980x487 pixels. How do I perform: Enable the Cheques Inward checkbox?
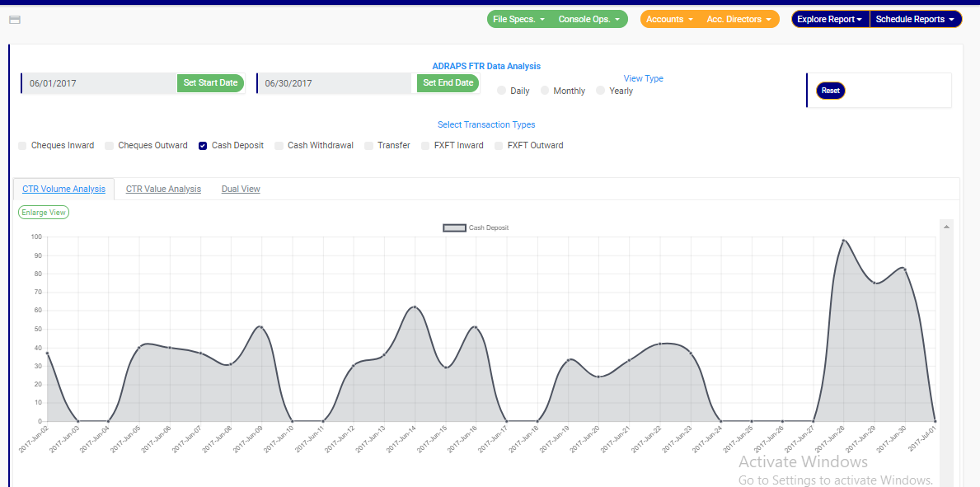point(22,146)
